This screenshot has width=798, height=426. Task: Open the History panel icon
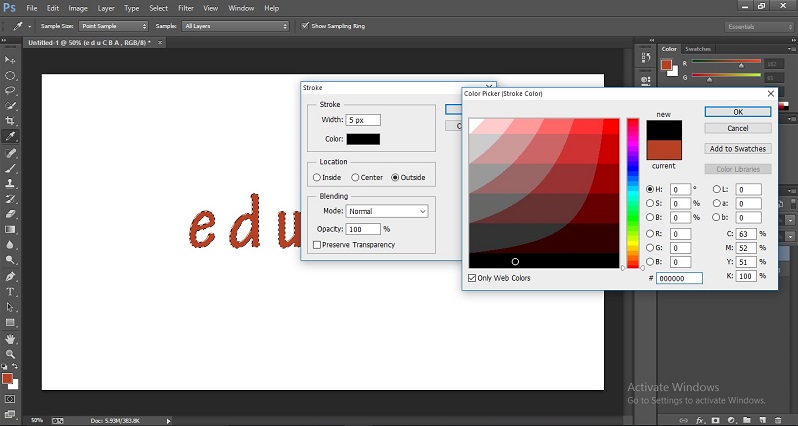click(646, 58)
